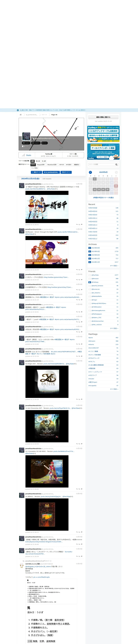Open the #ニコニコ動画 hashtag
The width and height of the screenshot is (138, 644).
93,351
